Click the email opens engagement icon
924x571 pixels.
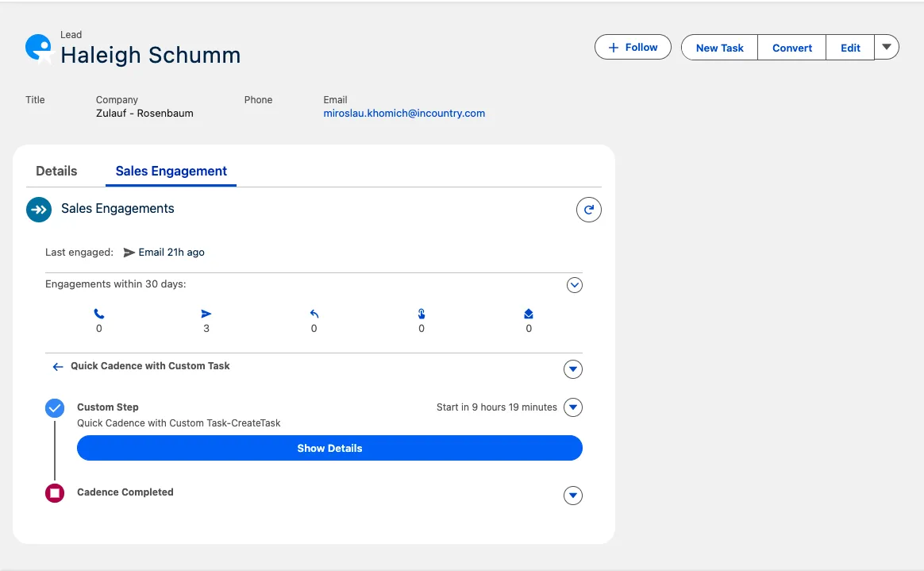point(529,314)
